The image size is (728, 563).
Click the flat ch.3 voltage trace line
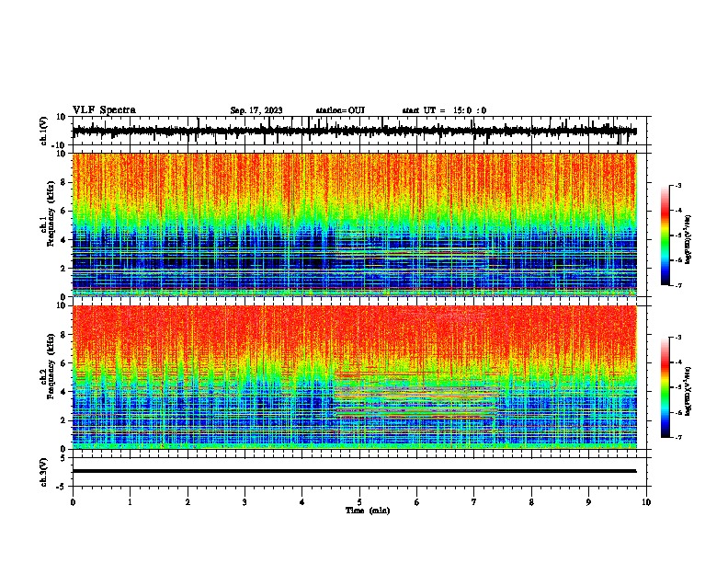[354, 471]
